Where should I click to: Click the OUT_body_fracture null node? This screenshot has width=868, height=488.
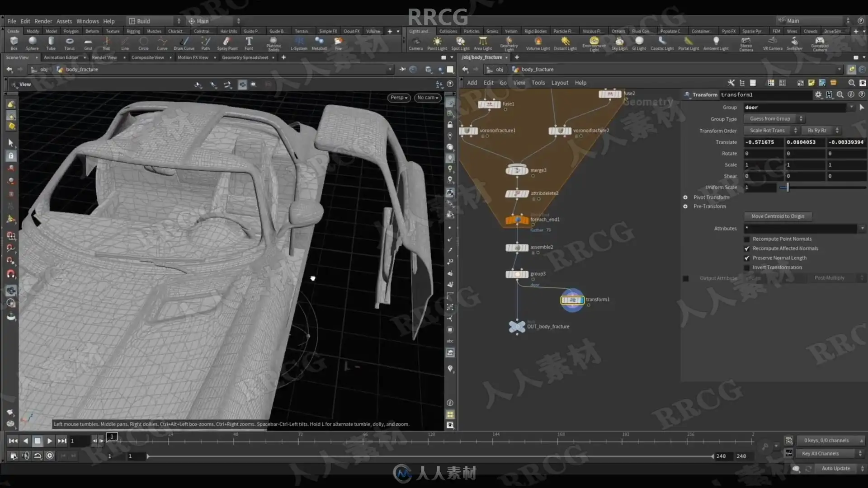point(517,326)
